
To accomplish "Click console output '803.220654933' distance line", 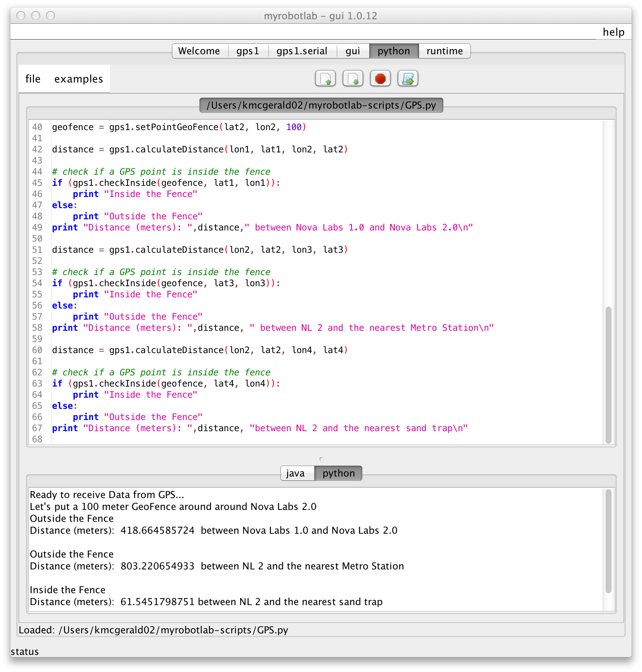I will pos(217,566).
